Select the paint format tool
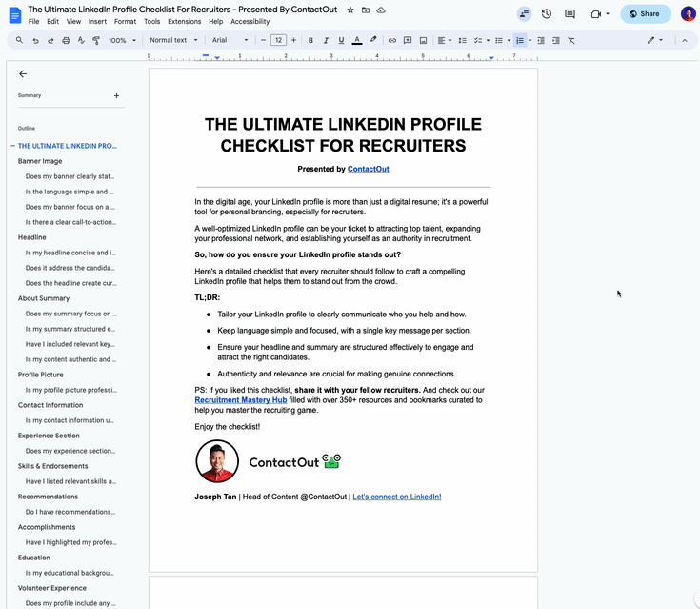This screenshot has height=609, width=700. coord(96,41)
